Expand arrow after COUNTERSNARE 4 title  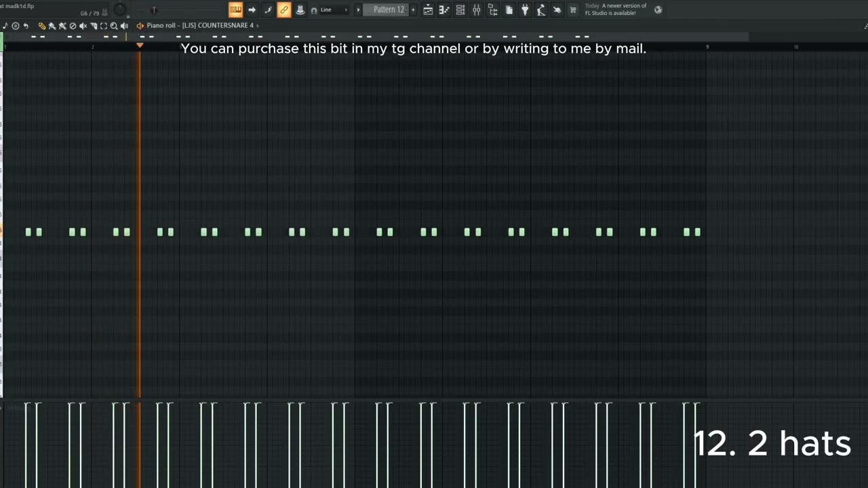tap(258, 26)
